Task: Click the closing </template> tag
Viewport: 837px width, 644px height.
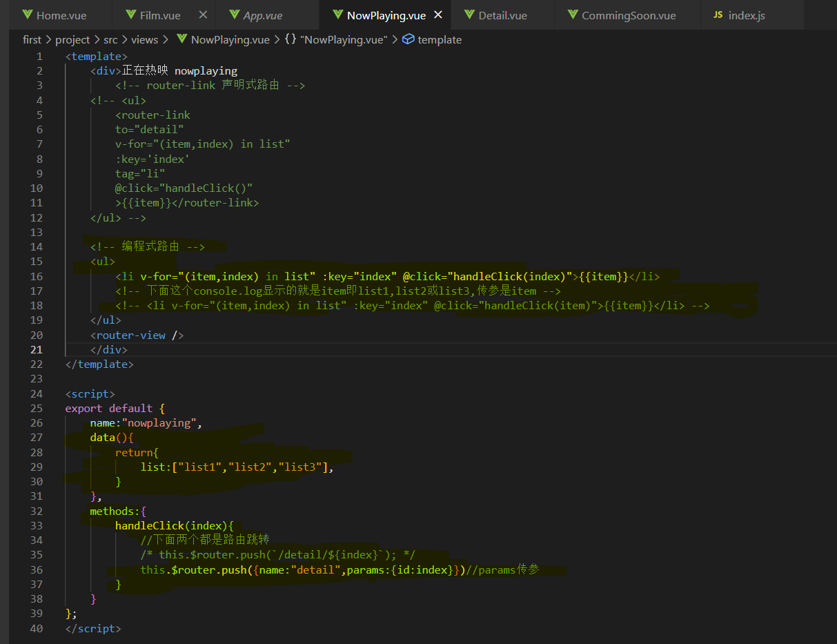Action: (x=99, y=364)
